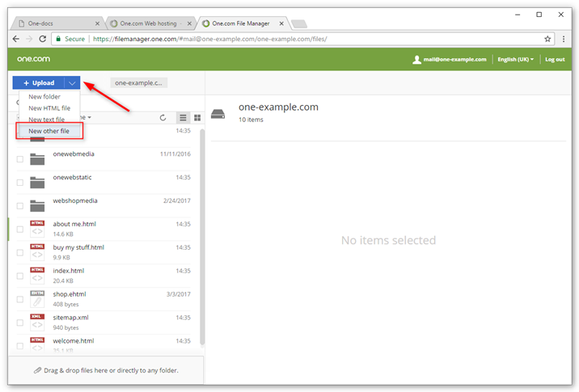Choose New text file from menu

(x=47, y=120)
